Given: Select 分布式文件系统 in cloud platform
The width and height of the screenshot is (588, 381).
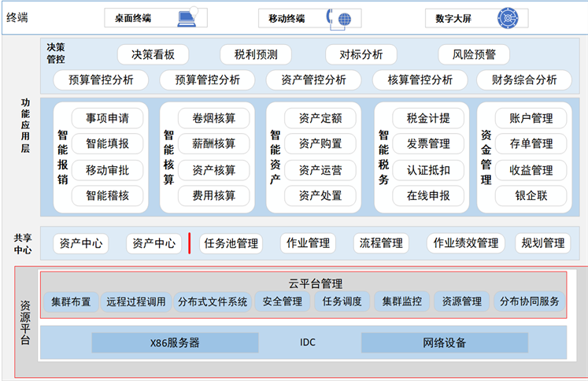Looking at the screenshot, I should coord(213,301).
